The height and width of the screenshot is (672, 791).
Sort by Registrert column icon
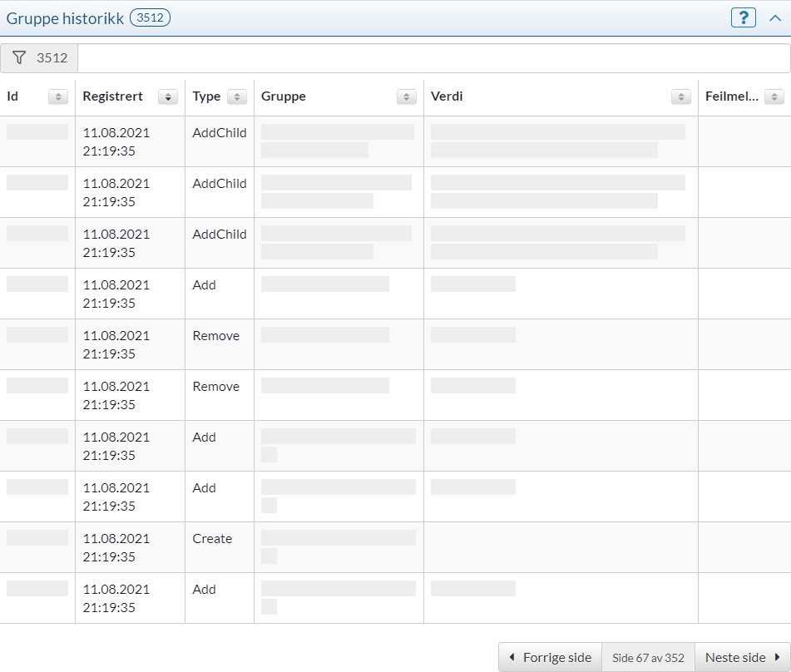(168, 97)
